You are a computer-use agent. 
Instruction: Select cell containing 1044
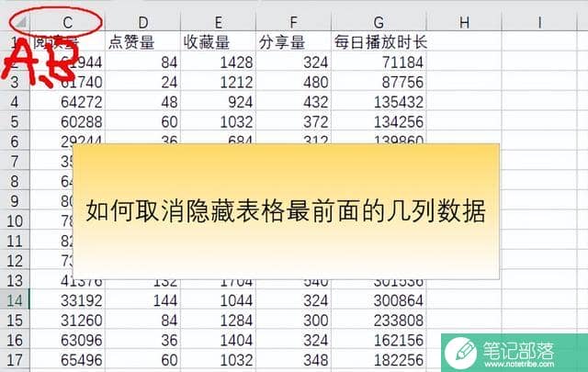coord(219,300)
